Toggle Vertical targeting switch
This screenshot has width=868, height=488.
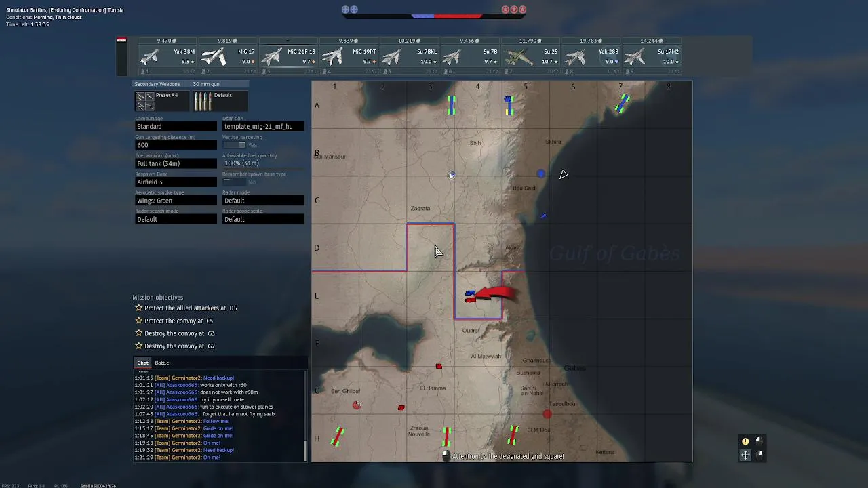click(x=234, y=145)
